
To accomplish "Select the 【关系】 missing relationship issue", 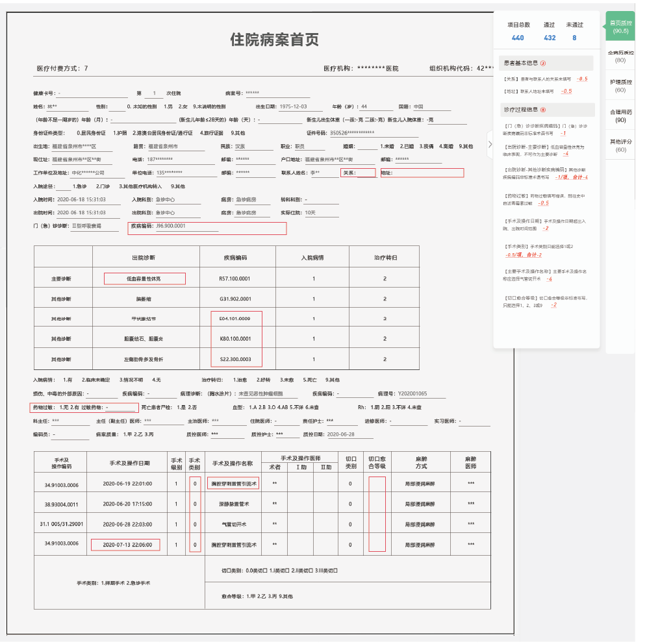I will tap(545, 79).
